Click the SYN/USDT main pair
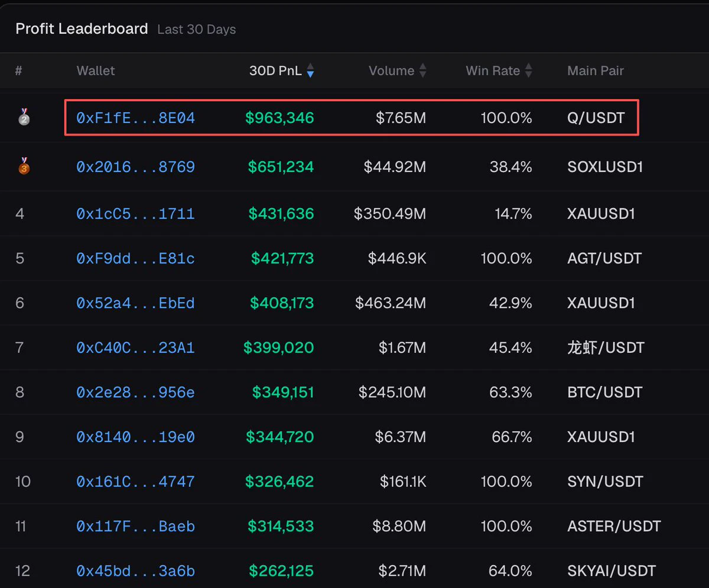The height and width of the screenshot is (588, 709). point(605,482)
